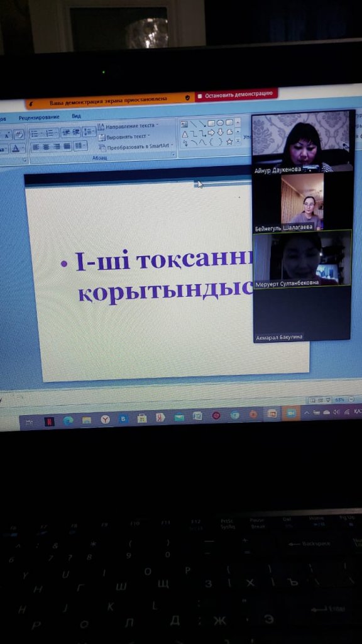Open the line spacing options
Screen dimensions: 362x644
(89, 131)
